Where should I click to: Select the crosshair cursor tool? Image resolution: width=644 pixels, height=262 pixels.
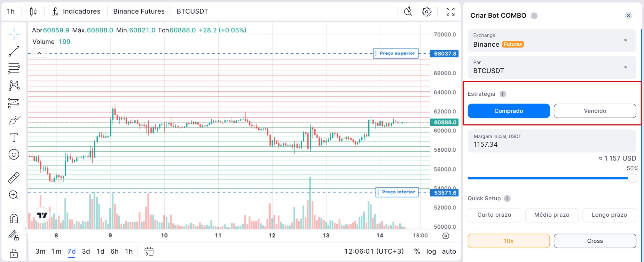point(14,34)
